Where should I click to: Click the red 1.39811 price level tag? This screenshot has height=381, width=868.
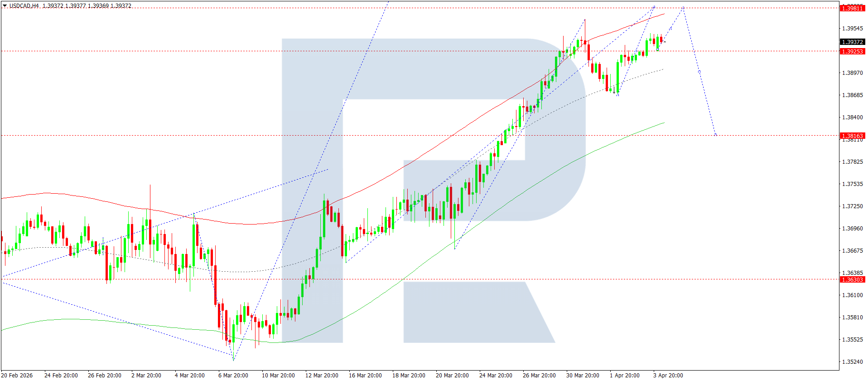(852, 8)
